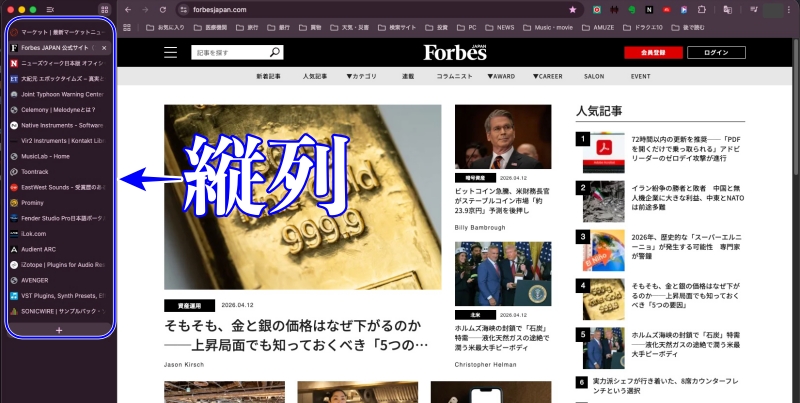Switch to the Native Instruments tab
This screenshot has width=800, height=403.
click(x=60, y=125)
